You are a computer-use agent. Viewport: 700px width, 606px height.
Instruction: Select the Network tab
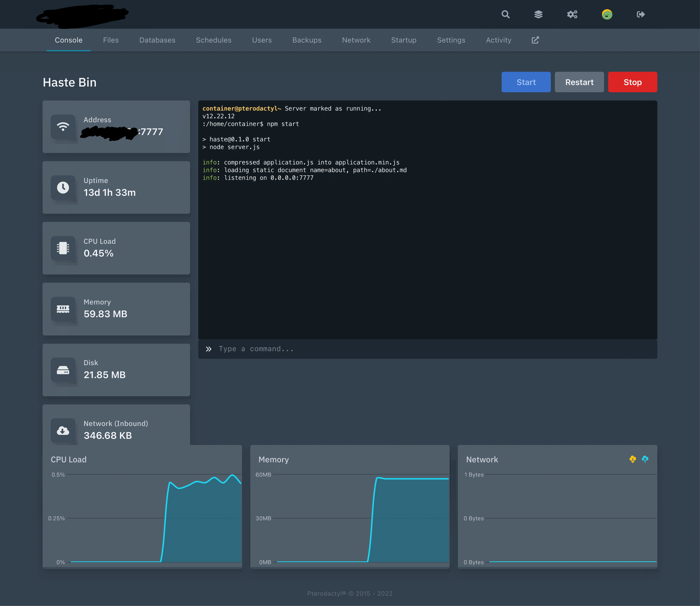356,40
